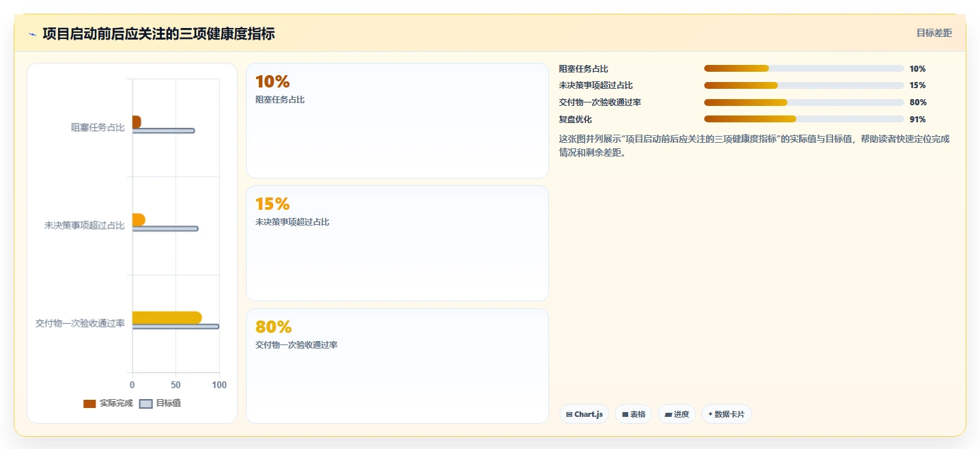Screen dimensions: 980x449
Task: Click the progress bar for 未决策事项超过占比
Action: [x=804, y=85]
